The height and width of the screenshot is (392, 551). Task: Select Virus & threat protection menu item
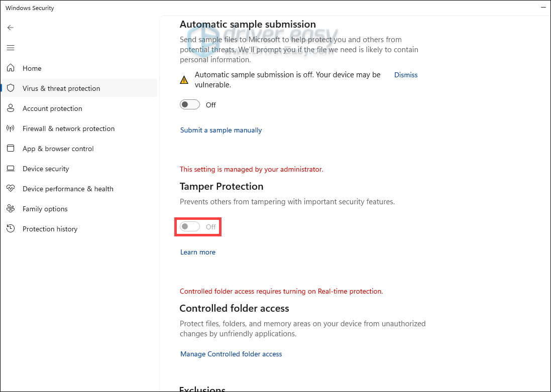tap(79, 88)
